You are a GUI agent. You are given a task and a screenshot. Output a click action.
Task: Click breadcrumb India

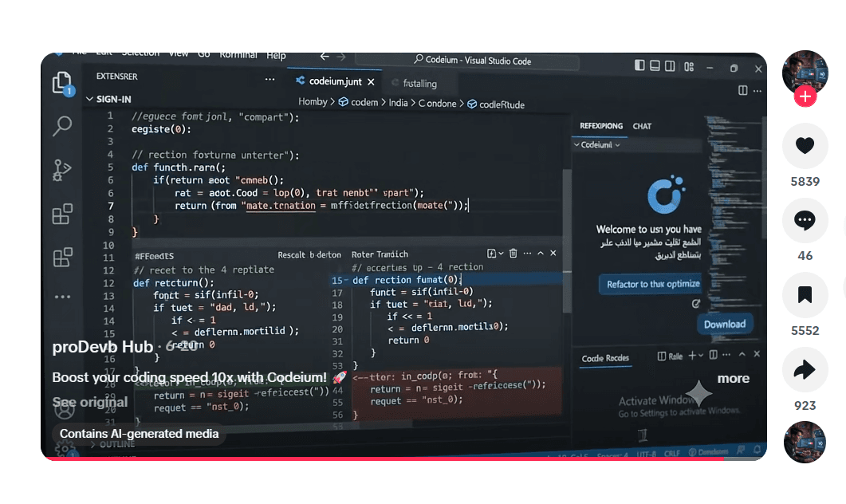click(398, 103)
